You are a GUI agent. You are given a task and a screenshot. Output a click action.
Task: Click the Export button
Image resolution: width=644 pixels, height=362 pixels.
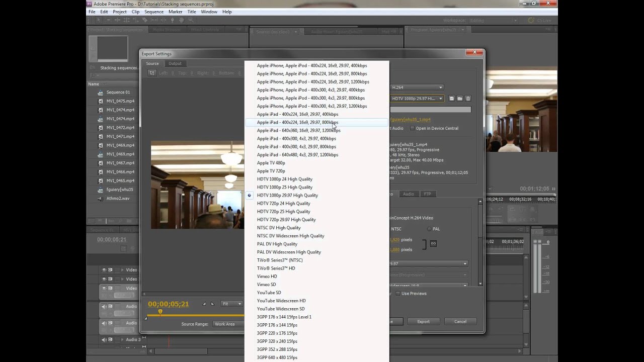pyautogui.click(x=424, y=321)
